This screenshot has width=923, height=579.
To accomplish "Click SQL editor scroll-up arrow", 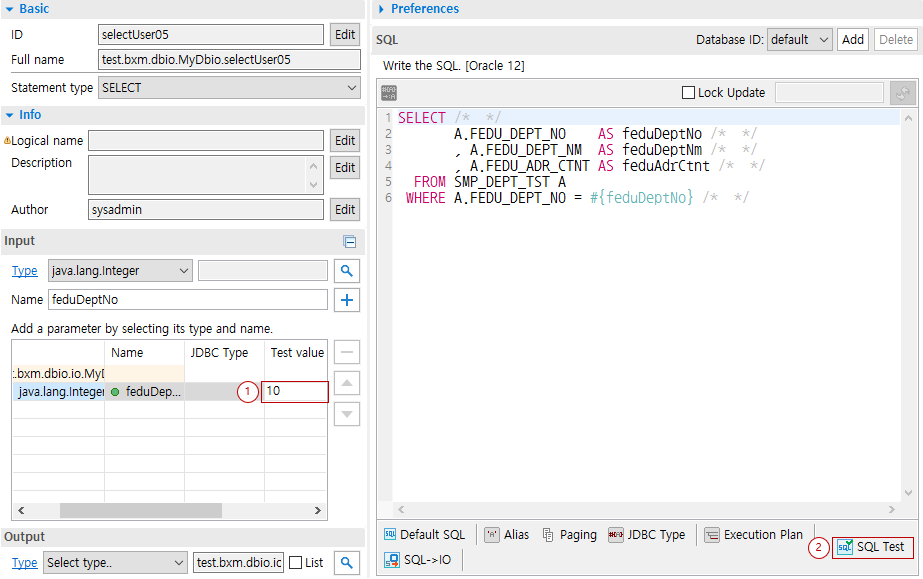I will click(x=908, y=118).
